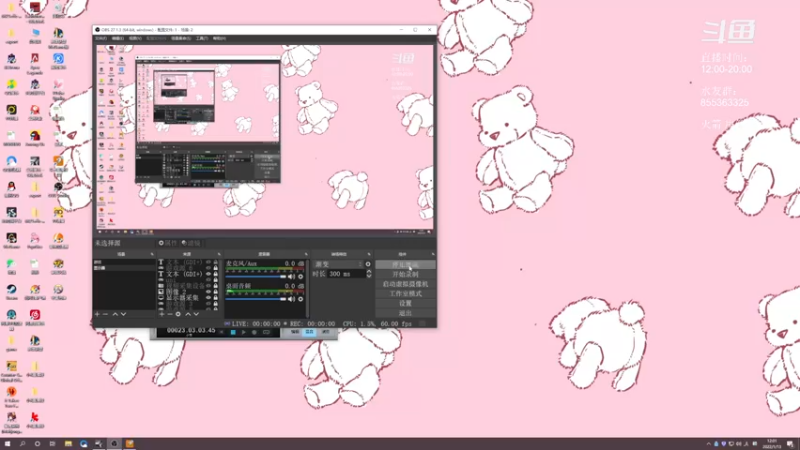Click the taskbar clock
The height and width of the screenshot is (450, 800).
[x=772, y=444]
